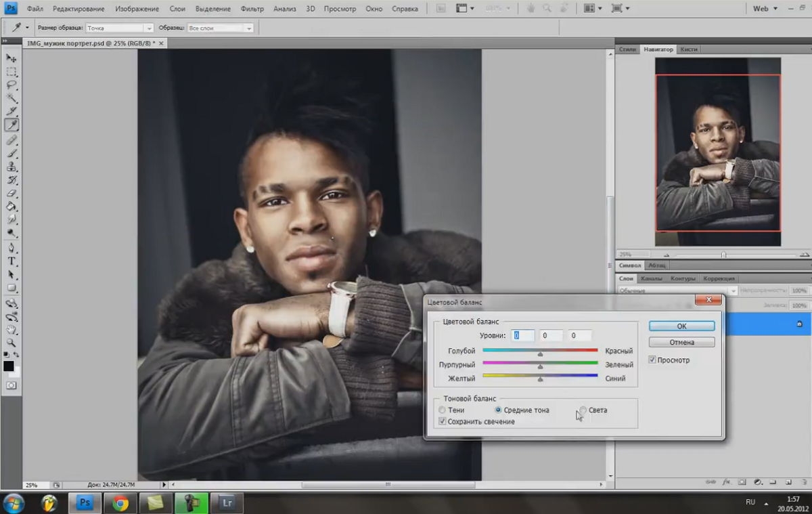Select the Healing Brush tool
Screen dimensions: 812x514
(12, 140)
